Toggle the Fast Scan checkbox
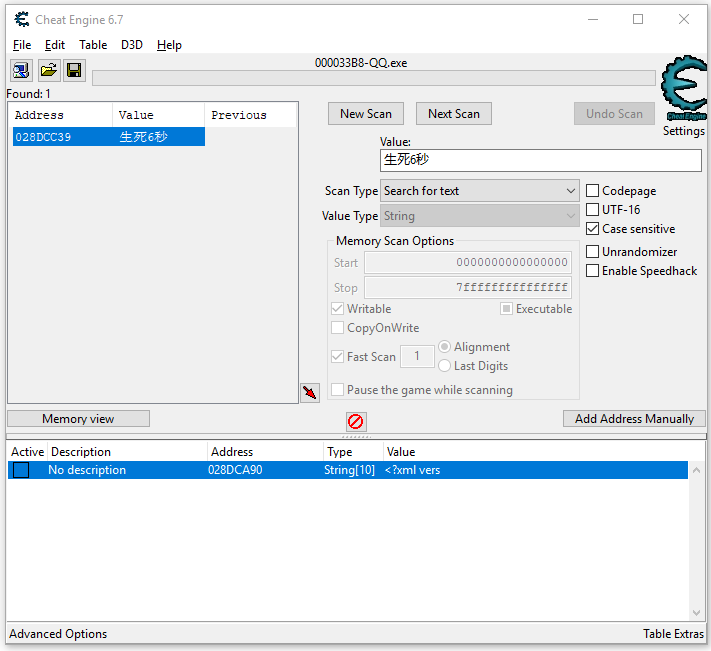 pos(337,356)
